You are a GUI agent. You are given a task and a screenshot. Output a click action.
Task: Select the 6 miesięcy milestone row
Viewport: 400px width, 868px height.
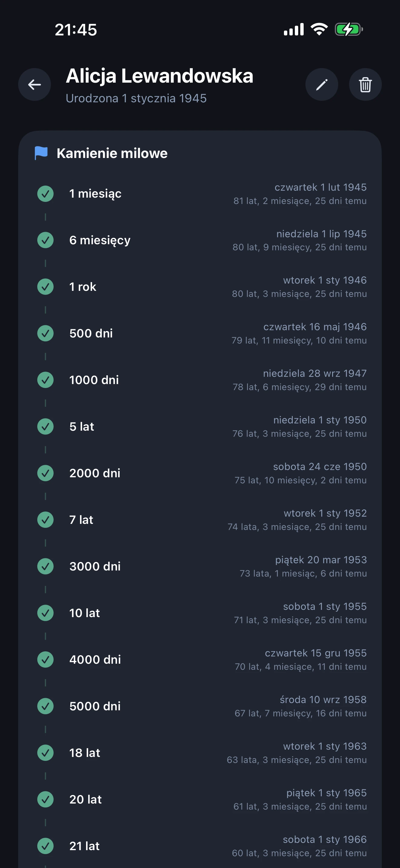point(100,240)
